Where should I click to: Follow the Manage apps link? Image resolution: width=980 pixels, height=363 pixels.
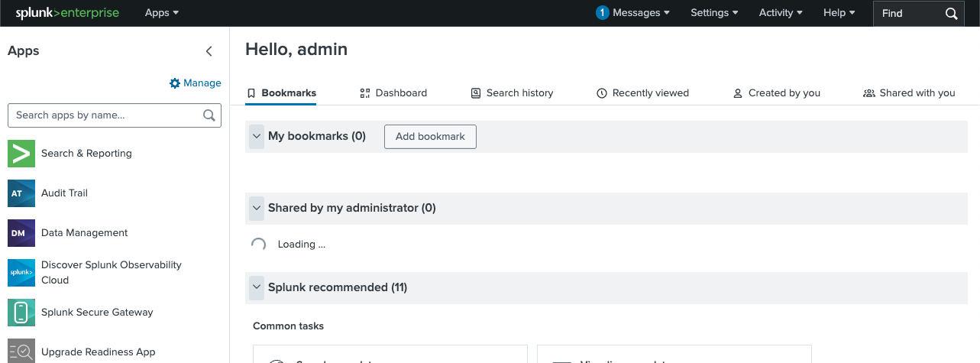pos(196,83)
